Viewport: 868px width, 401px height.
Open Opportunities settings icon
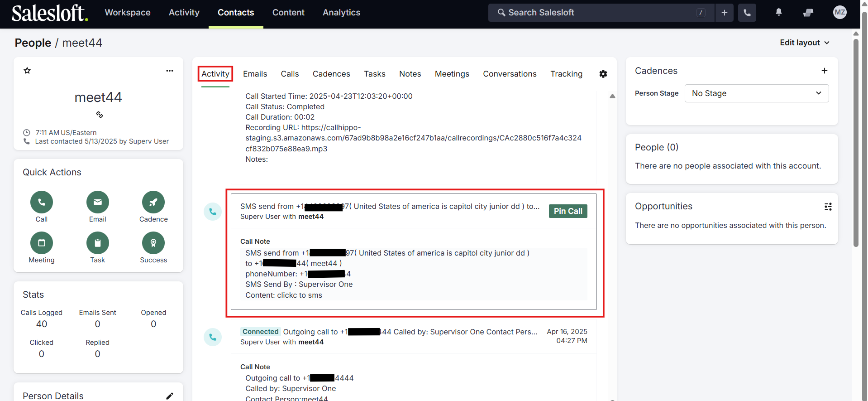828,207
